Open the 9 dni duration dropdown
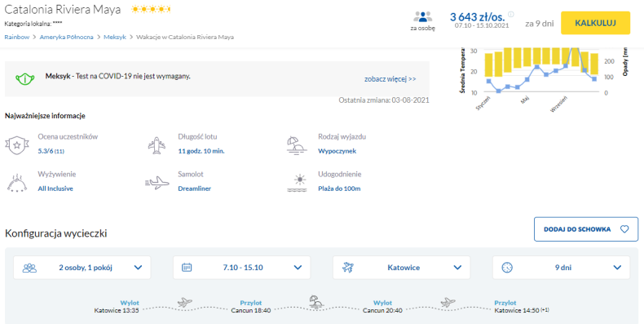The height and width of the screenshot is (324, 644). [x=561, y=268]
